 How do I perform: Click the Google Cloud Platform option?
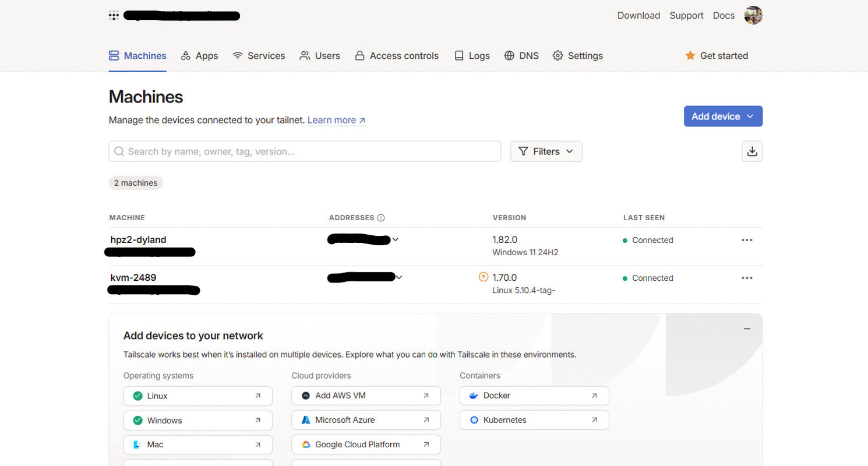click(x=366, y=444)
